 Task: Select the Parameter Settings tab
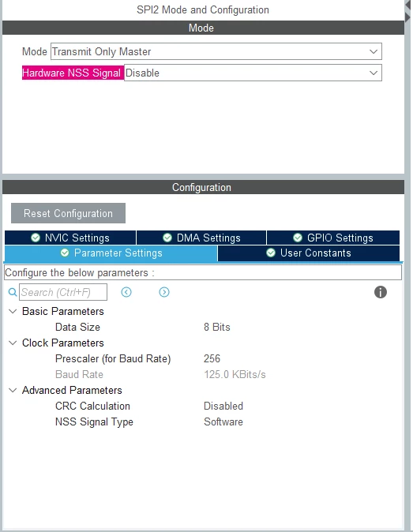[x=111, y=253]
